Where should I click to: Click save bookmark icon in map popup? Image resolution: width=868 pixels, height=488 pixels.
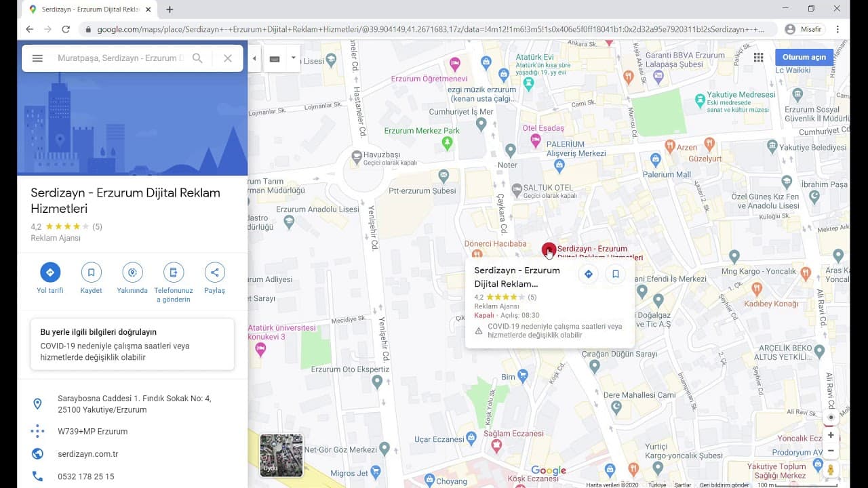(x=616, y=274)
